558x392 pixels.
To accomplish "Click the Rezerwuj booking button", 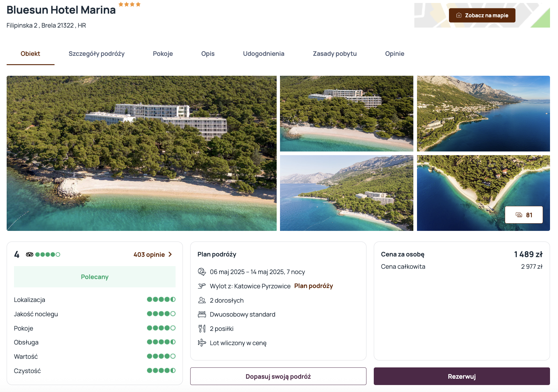I will tap(462, 376).
